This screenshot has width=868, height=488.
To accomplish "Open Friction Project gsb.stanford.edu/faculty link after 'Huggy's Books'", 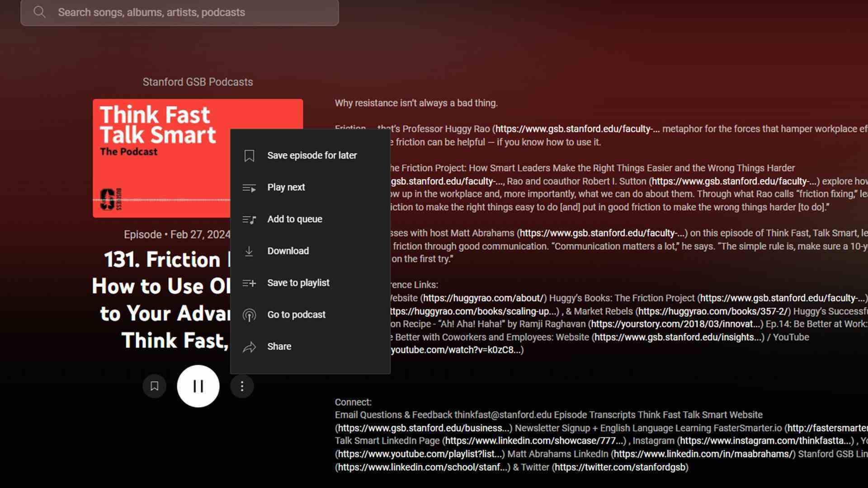I will [x=782, y=298].
